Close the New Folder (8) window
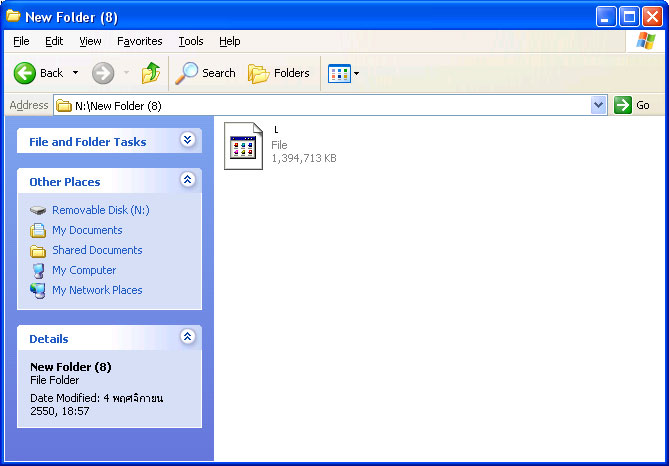The height and width of the screenshot is (466, 669). point(652,17)
